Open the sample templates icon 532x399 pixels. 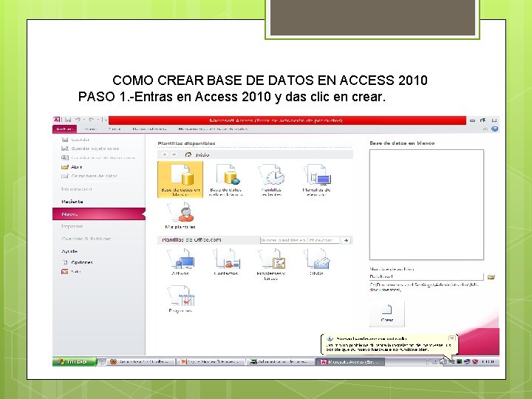tap(316, 180)
